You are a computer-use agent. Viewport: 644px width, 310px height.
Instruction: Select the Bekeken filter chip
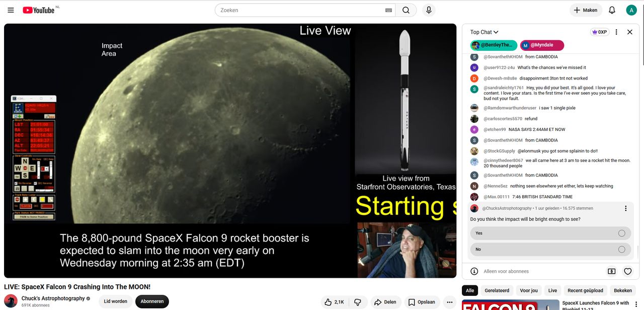tap(623, 290)
